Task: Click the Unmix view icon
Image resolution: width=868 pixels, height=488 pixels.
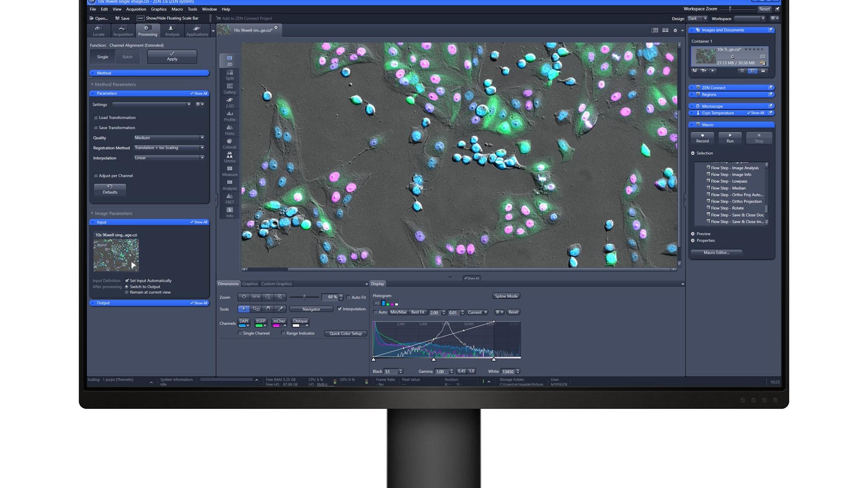Action: pos(230,157)
